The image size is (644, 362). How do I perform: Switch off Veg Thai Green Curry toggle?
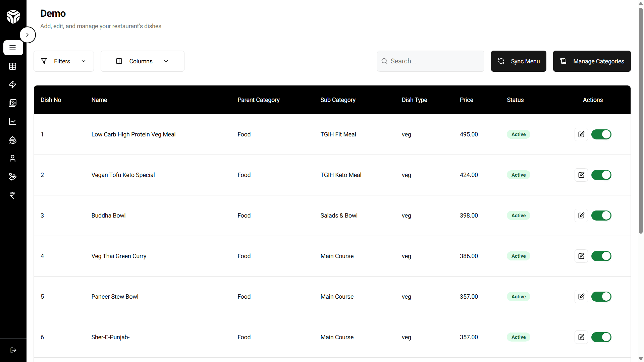[x=601, y=256]
